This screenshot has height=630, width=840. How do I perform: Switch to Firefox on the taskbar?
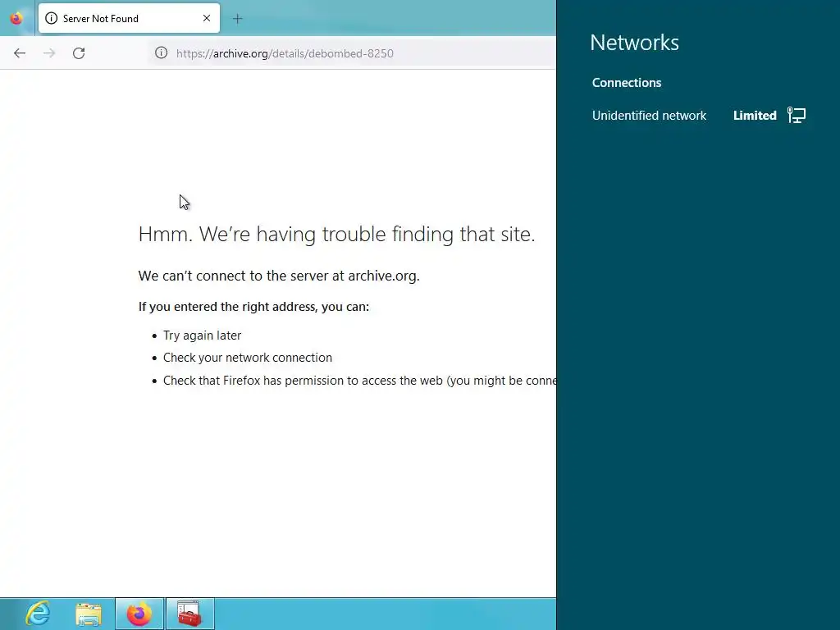139,614
